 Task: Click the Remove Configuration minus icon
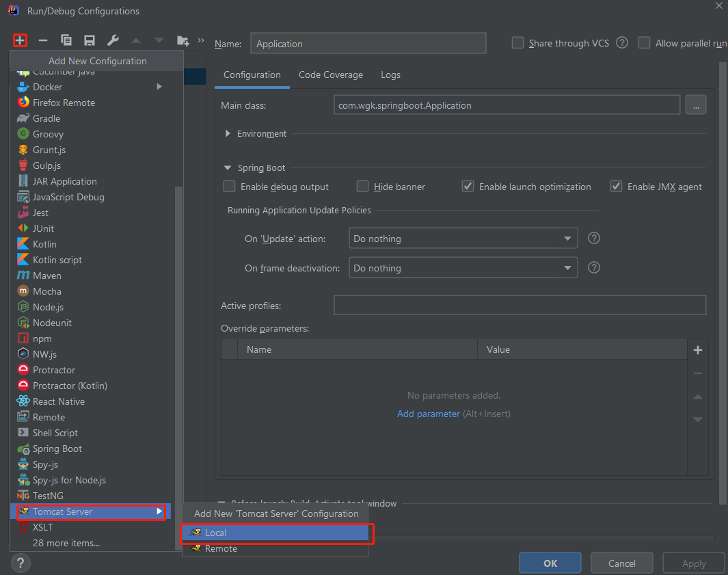click(x=43, y=41)
